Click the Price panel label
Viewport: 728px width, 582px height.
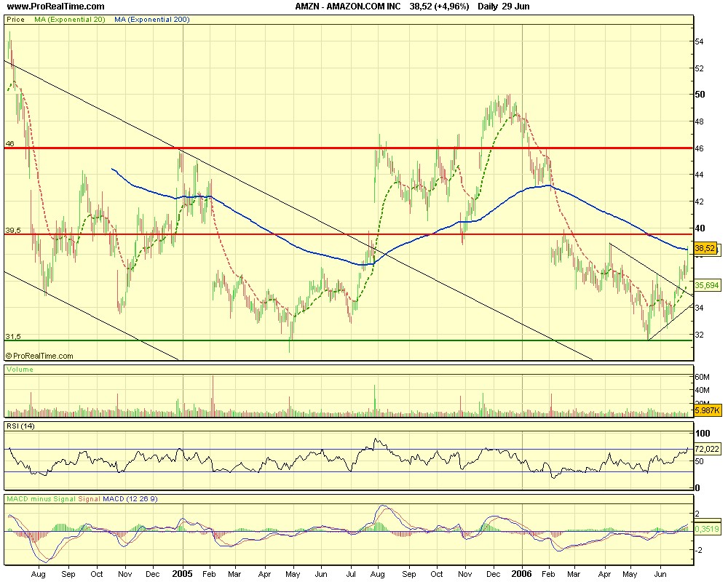(x=15, y=20)
